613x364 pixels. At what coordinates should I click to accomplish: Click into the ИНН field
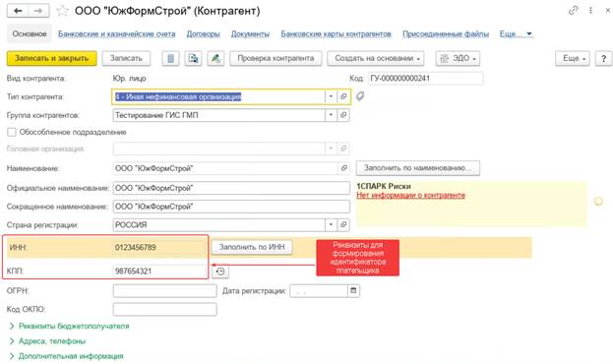pyautogui.click(x=159, y=247)
